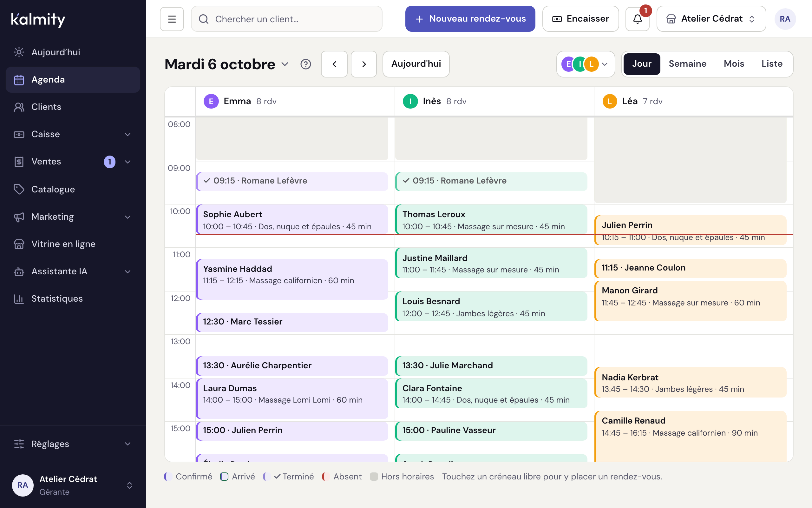Go to previous day arrow
The width and height of the screenshot is (812, 508).
click(334, 64)
